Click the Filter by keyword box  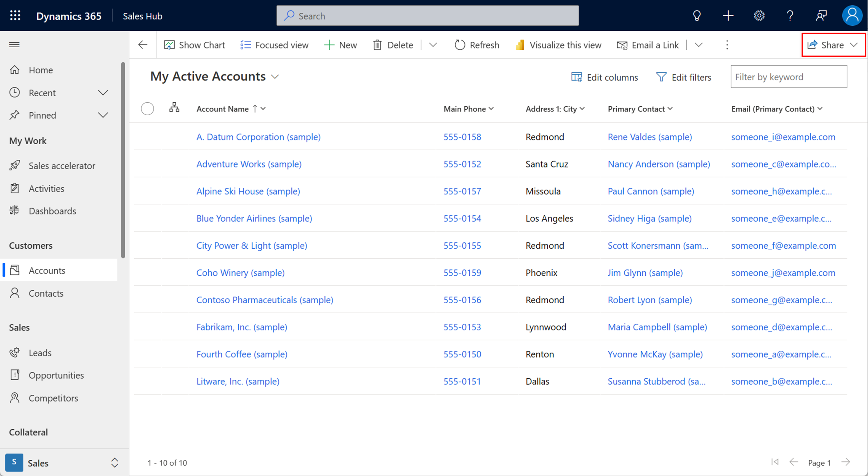789,77
